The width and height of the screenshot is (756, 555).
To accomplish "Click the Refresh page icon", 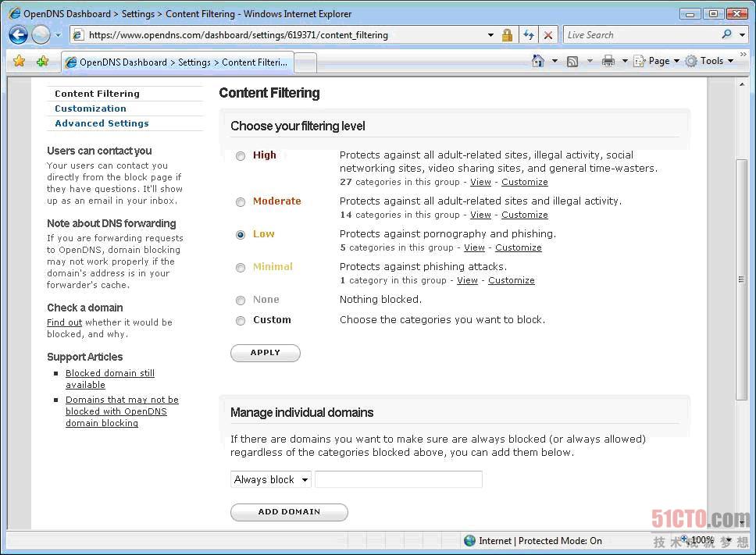I will coord(529,34).
